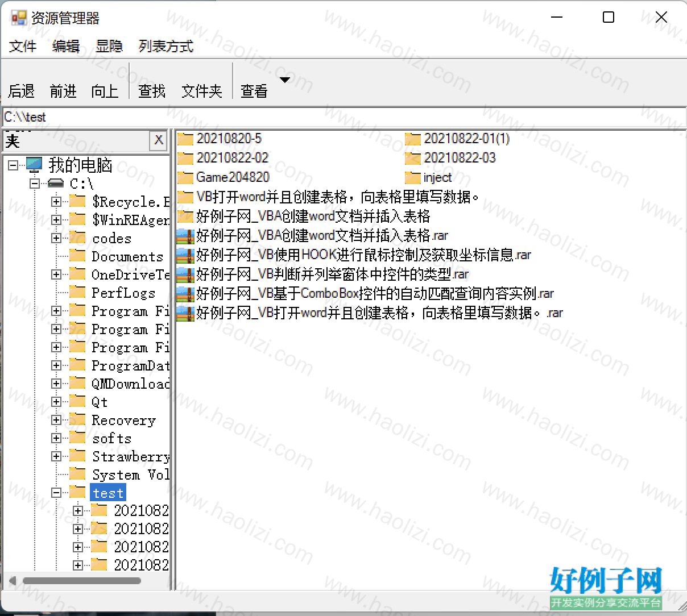The height and width of the screenshot is (616, 687).
Task: Click the 查看 toolbar button
Action: coord(254,91)
